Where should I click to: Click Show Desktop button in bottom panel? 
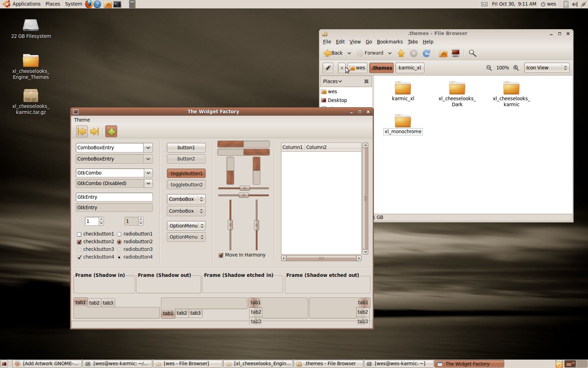point(4,364)
